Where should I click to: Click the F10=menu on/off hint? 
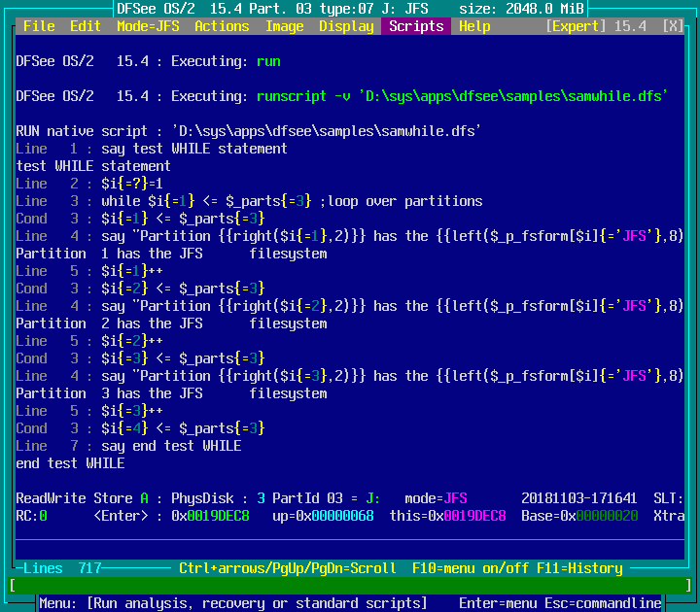pyautogui.click(x=471, y=568)
